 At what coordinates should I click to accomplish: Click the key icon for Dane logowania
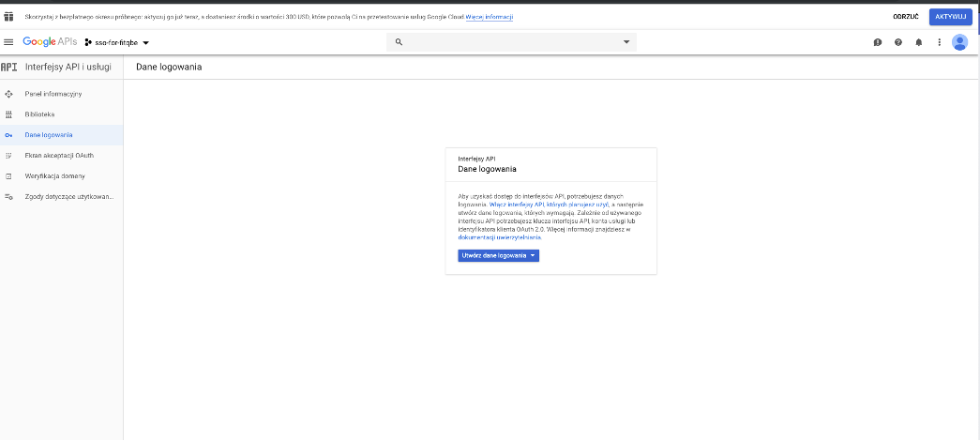tap(8, 135)
